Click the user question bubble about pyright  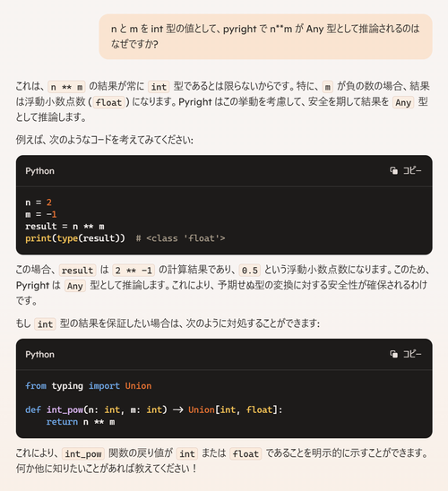point(265,37)
